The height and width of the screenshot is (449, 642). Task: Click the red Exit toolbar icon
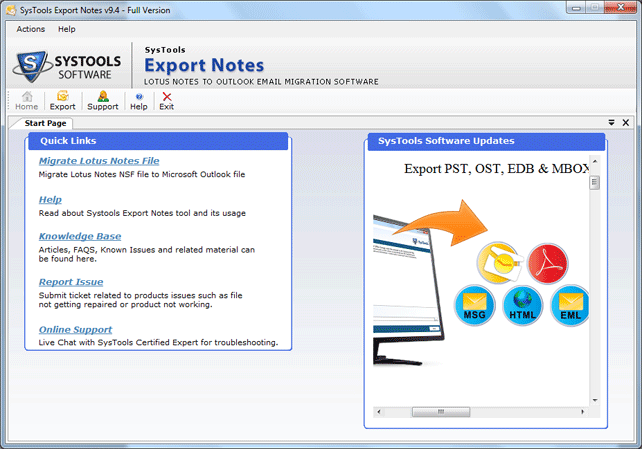tap(166, 100)
